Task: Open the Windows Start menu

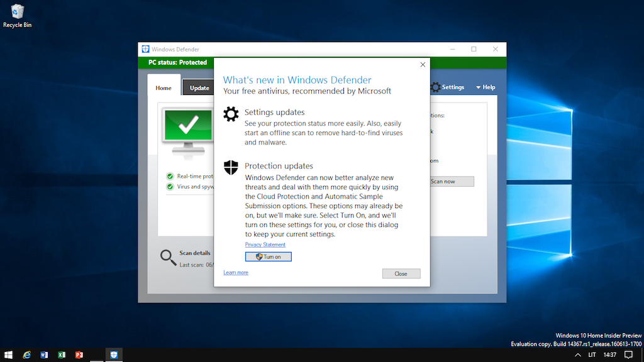Action: point(9,355)
